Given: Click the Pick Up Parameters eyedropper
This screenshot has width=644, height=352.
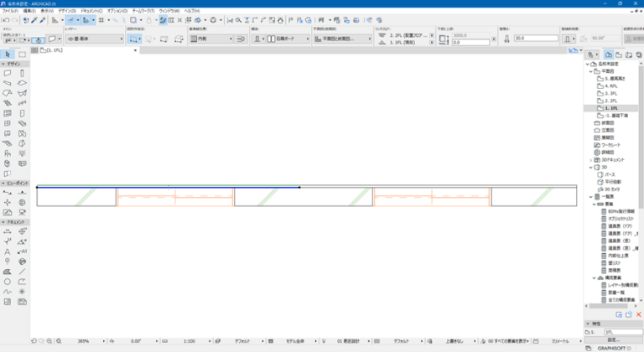Looking at the screenshot, I should point(34,20).
